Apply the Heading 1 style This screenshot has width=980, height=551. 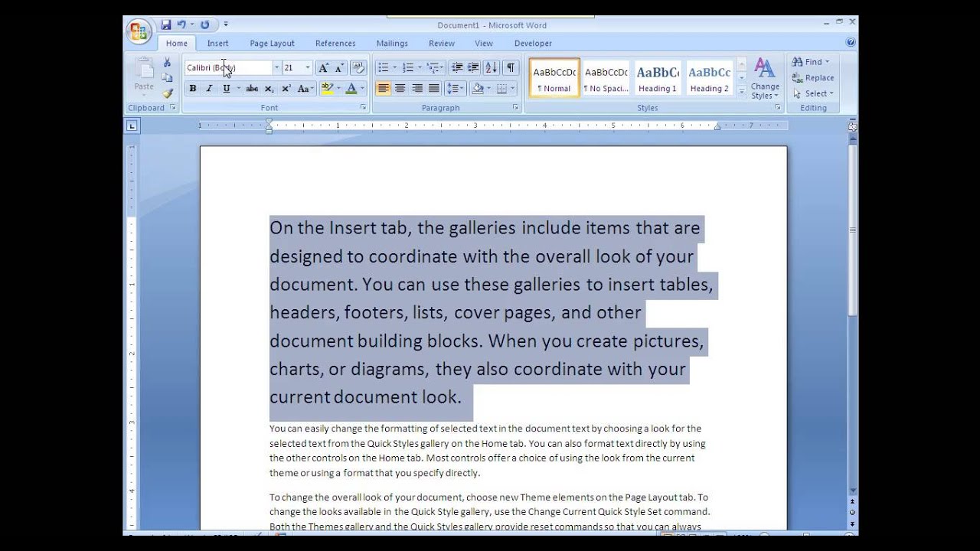click(x=658, y=78)
